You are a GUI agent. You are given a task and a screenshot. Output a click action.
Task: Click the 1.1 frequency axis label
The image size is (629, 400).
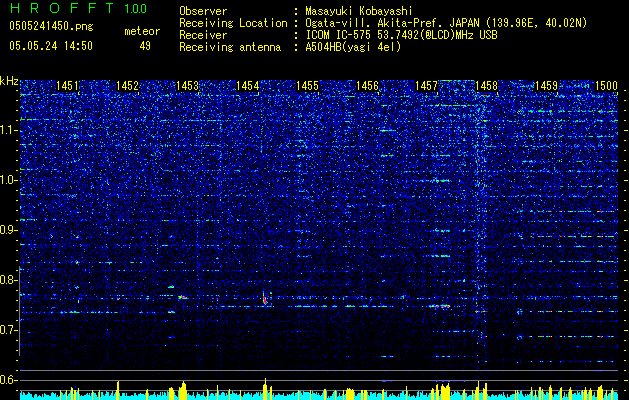click(9, 130)
